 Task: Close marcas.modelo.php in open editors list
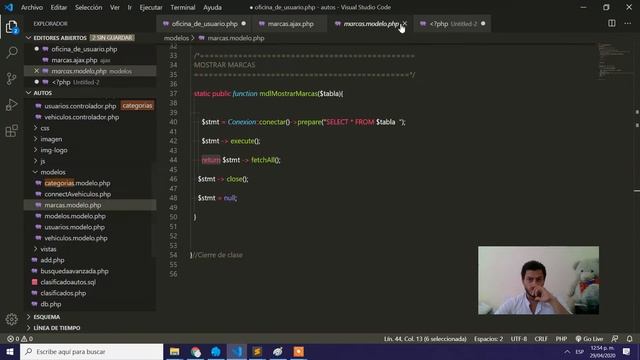tap(37, 71)
